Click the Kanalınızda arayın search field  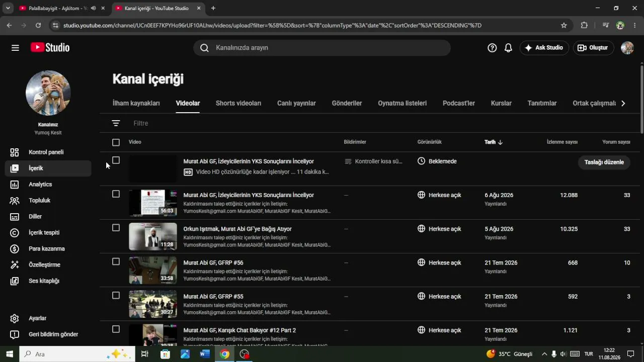(322, 48)
